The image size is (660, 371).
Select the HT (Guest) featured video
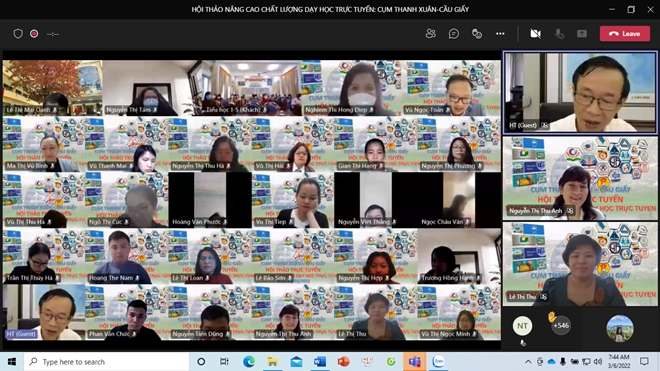(x=580, y=93)
